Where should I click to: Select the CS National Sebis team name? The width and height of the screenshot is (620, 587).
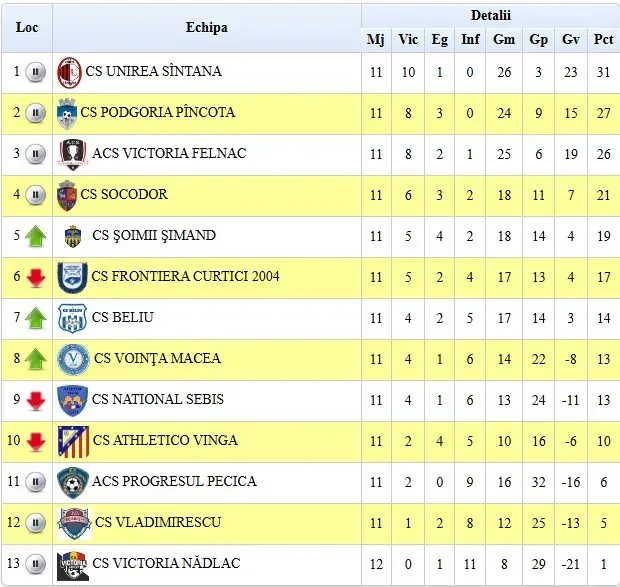158,400
